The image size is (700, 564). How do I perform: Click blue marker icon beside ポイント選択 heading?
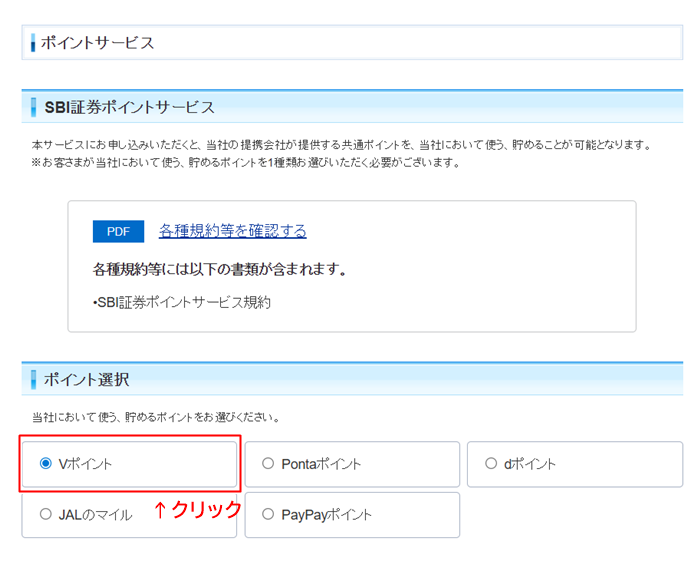tap(33, 380)
